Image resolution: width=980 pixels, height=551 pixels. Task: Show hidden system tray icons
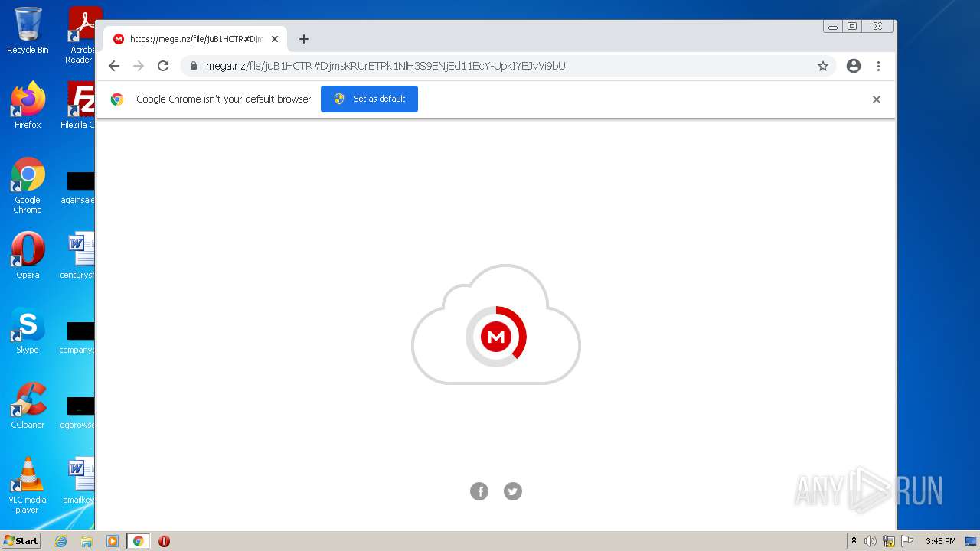(x=854, y=541)
